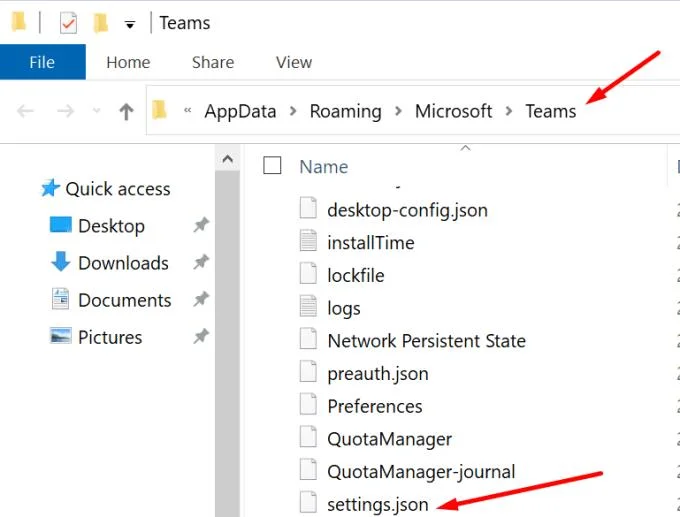Select Quick access in navigation pane

(x=118, y=189)
